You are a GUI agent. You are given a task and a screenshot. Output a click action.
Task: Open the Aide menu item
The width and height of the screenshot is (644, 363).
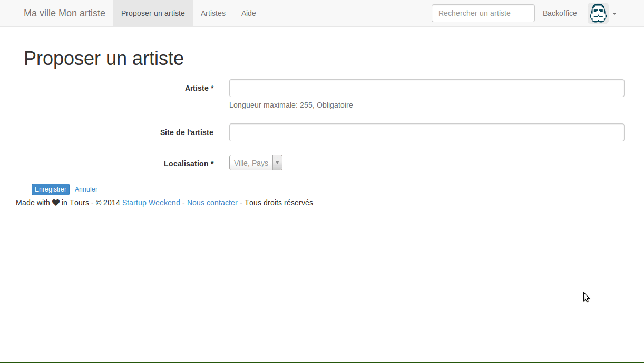(x=248, y=13)
